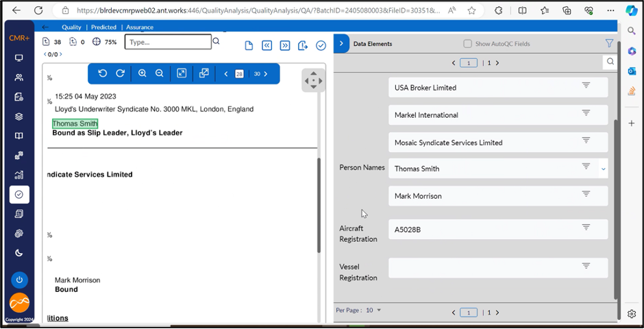Click the back arrow beside Quality
The width and height of the screenshot is (644, 329).
coord(45,27)
